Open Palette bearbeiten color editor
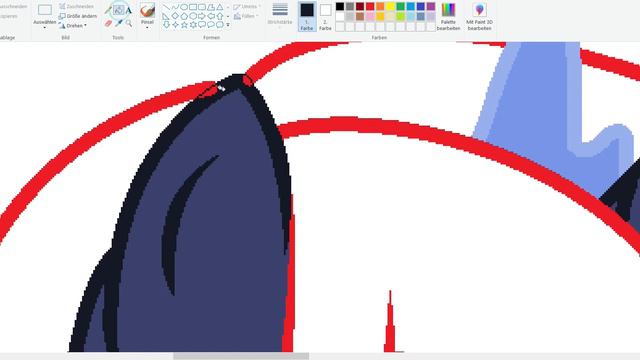The image size is (640, 360). [448, 16]
